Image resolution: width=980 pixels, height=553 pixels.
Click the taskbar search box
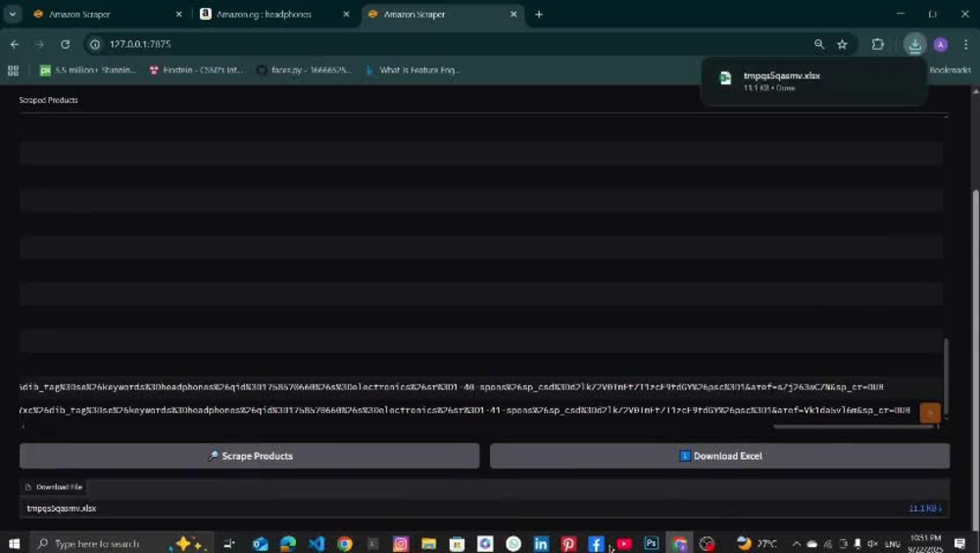click(x=121, y=543)
